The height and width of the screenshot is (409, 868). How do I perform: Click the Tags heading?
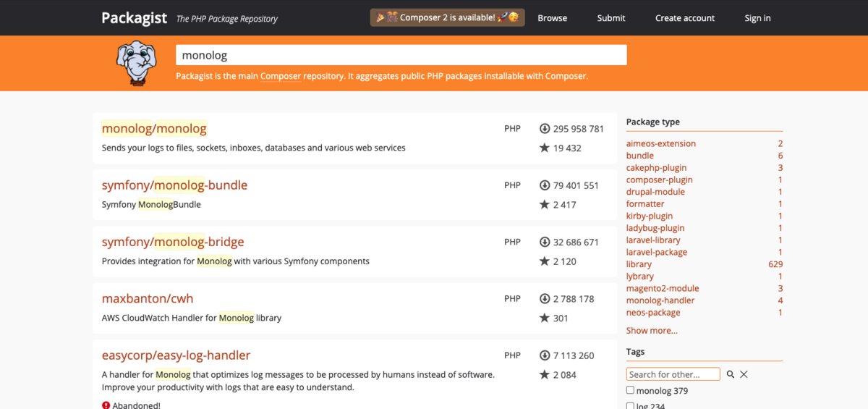[x=635, y=352]
